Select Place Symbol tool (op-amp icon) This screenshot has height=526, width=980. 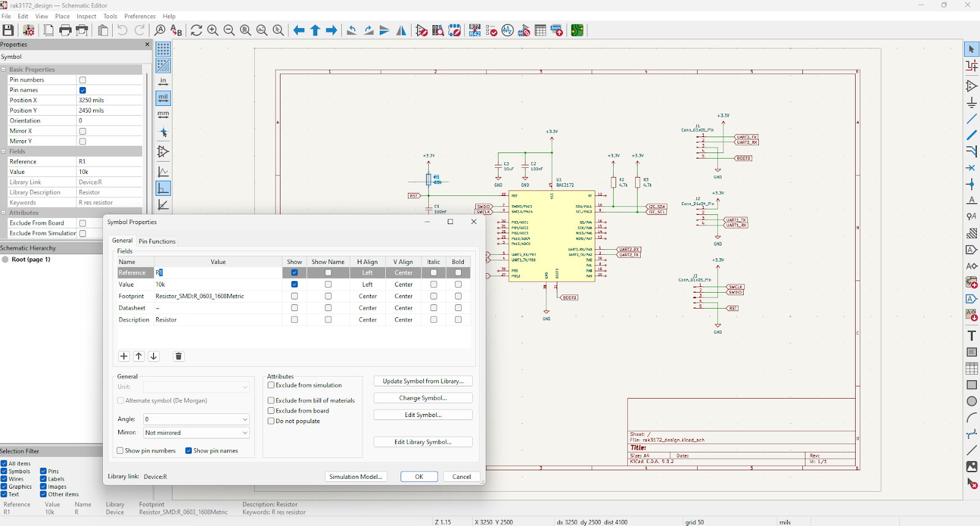971,86
